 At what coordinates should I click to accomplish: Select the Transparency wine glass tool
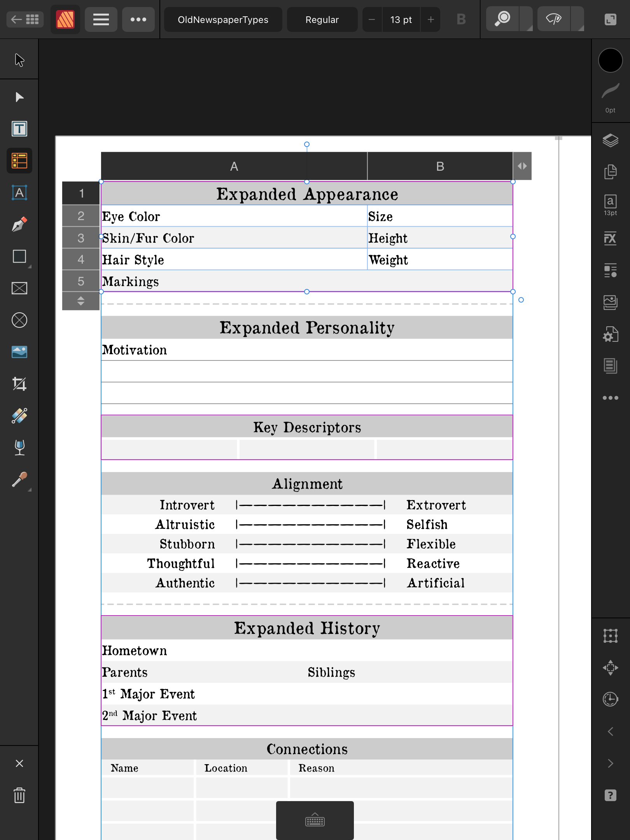(19, 448)
